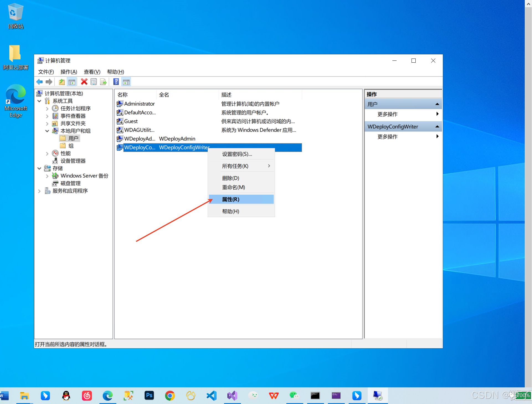This screenshot has width=532, height=404.
Task: Click the Back arrow toolbar icon
Action: point(40,82)
